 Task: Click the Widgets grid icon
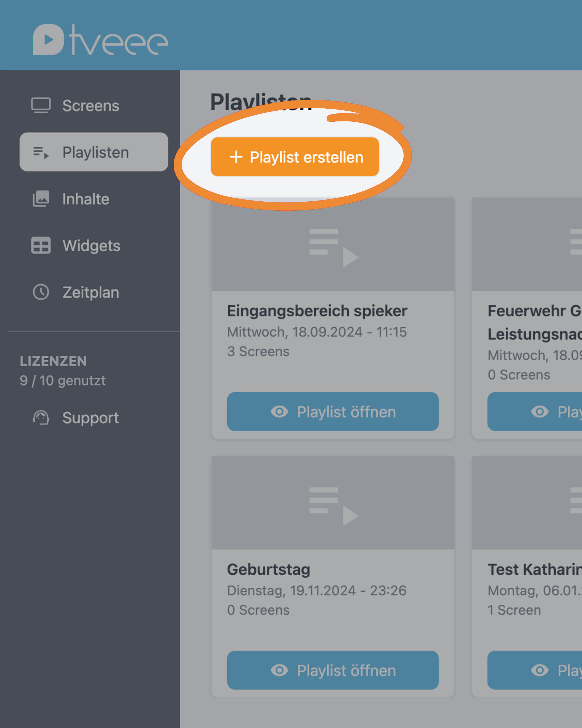(41, 245)
